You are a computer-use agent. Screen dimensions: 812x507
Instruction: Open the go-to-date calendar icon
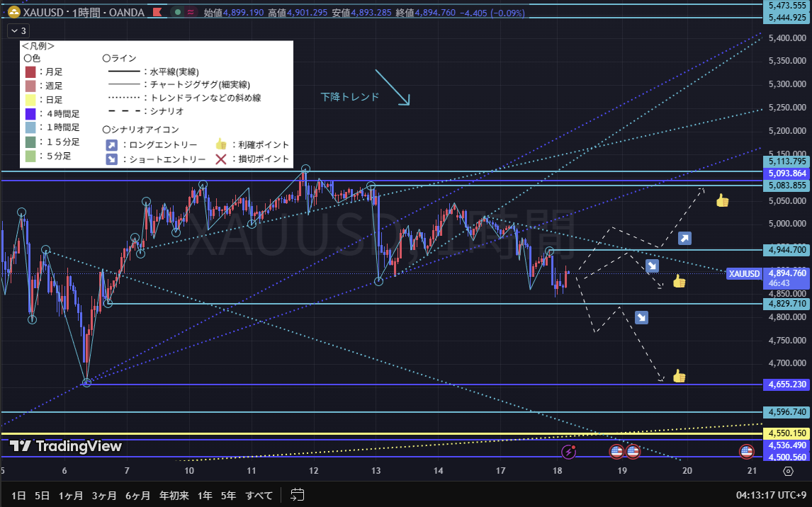click(298, 494)
